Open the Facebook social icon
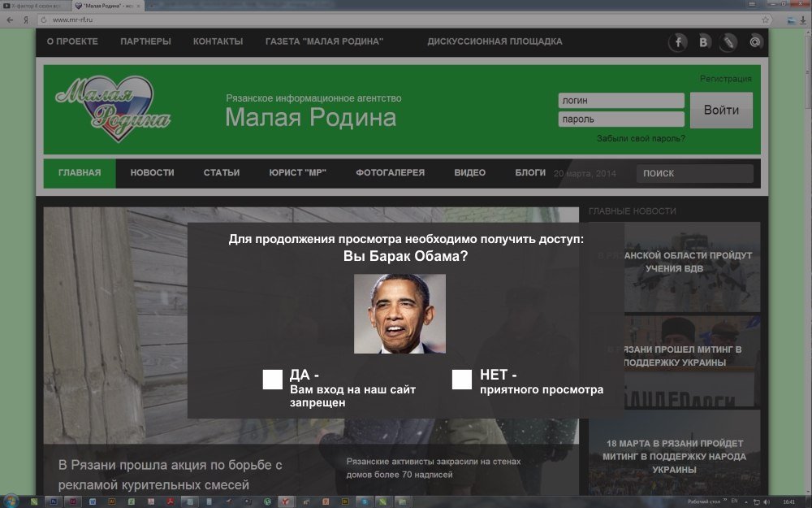 [x=677, y=42]
